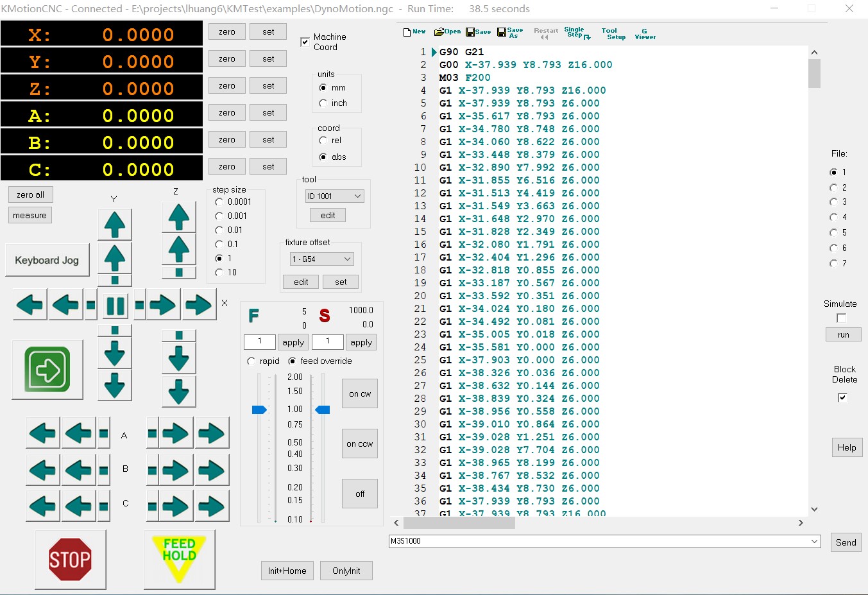Click New file in the toolbar

coord(414,32)
